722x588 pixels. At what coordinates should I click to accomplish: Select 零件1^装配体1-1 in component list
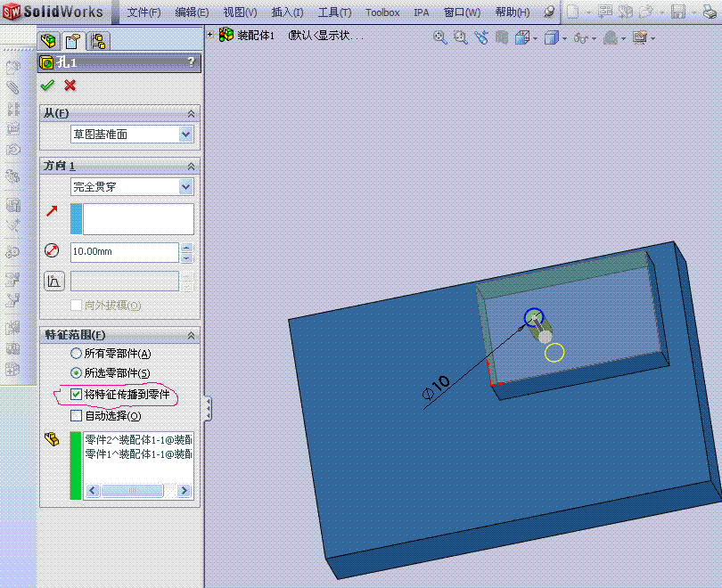[138, 454]
